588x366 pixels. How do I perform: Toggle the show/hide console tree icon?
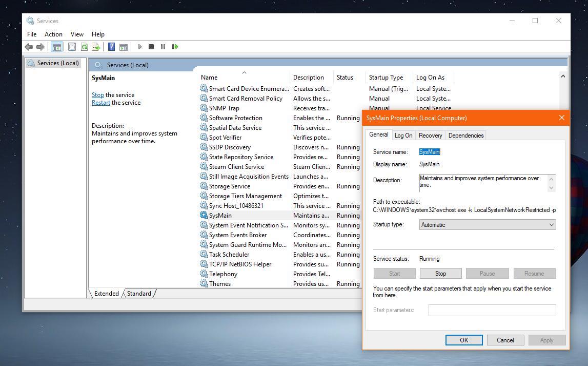[x=56, y=47]
